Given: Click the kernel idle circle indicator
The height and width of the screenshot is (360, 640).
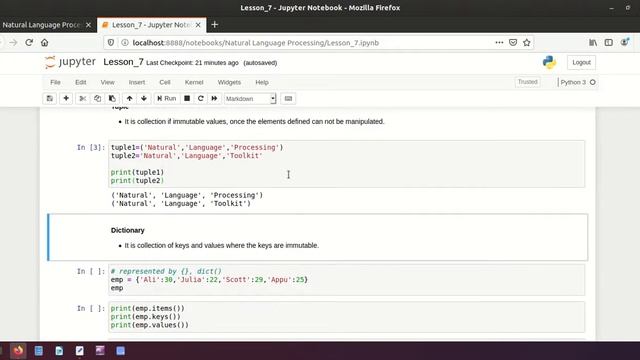Looking at the screenshot, I should tap(593, 82).
